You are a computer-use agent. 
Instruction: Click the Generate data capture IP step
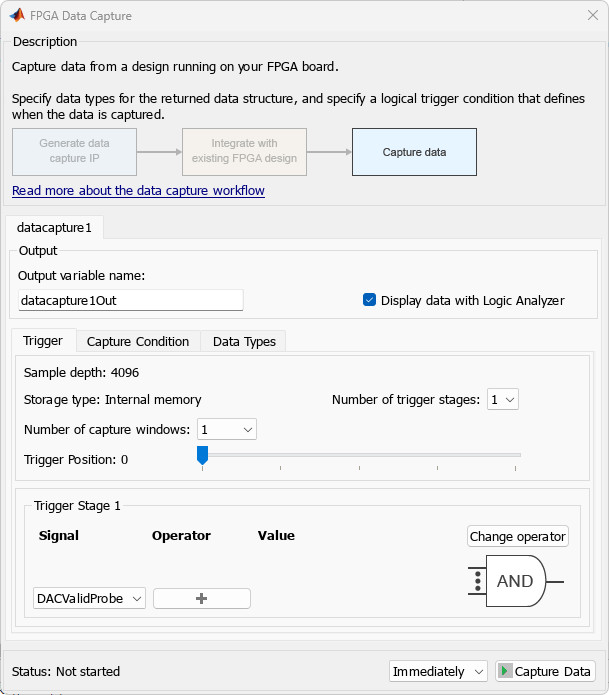(74, 152)
